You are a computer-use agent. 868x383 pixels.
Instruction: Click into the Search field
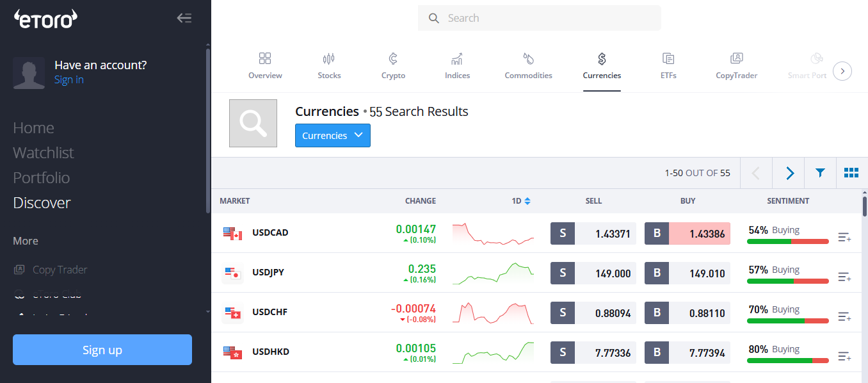point(540,18)
